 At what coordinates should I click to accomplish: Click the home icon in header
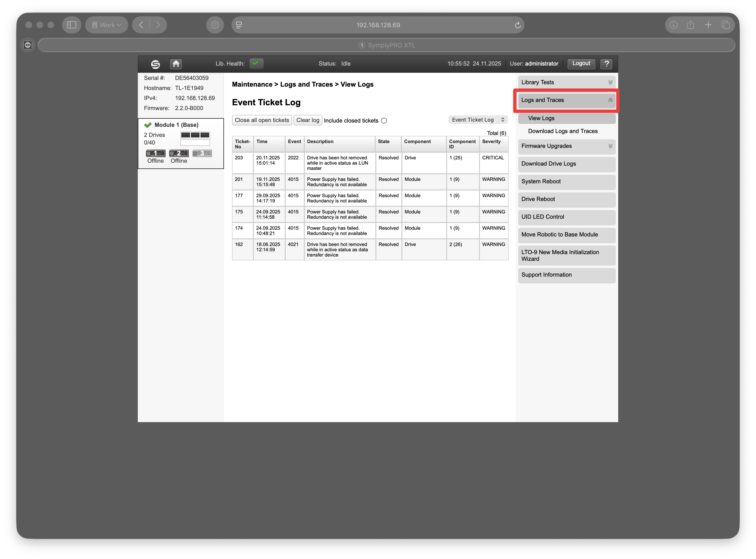click(x=176, y=64)
